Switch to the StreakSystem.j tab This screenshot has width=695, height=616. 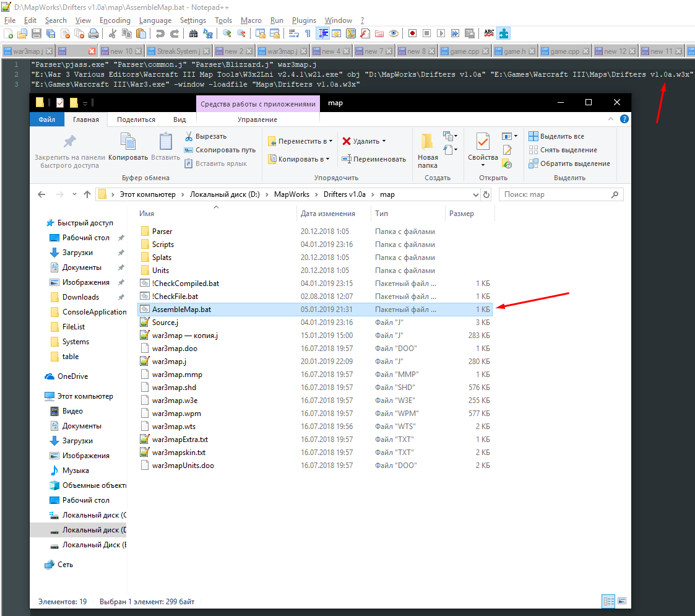[179, 51]
